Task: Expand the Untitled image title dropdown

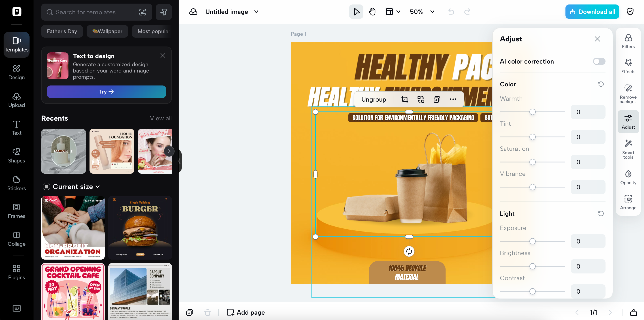Action: click(256, 12)
